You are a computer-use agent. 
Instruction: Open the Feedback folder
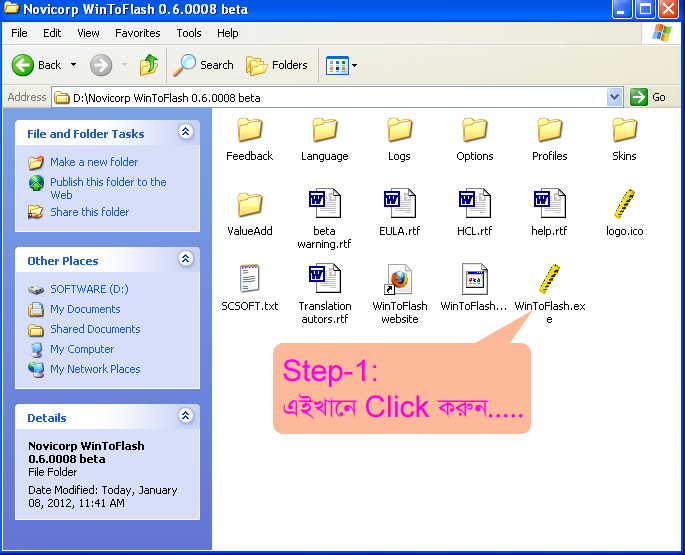click(x=249, y=139)
